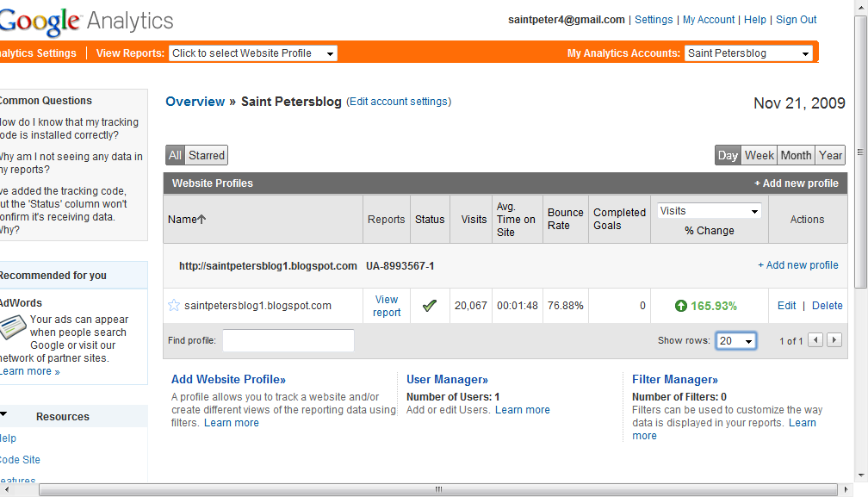The height and width of the screenshot is (497, 868).
Task: Select the Day date range tab
Action: point(728,155)
